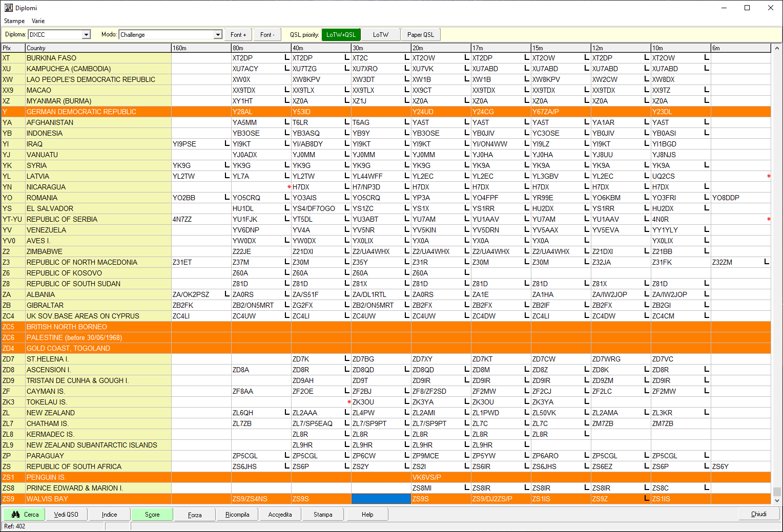
Task: Click the 12m column header
Action: coord(621,48)
